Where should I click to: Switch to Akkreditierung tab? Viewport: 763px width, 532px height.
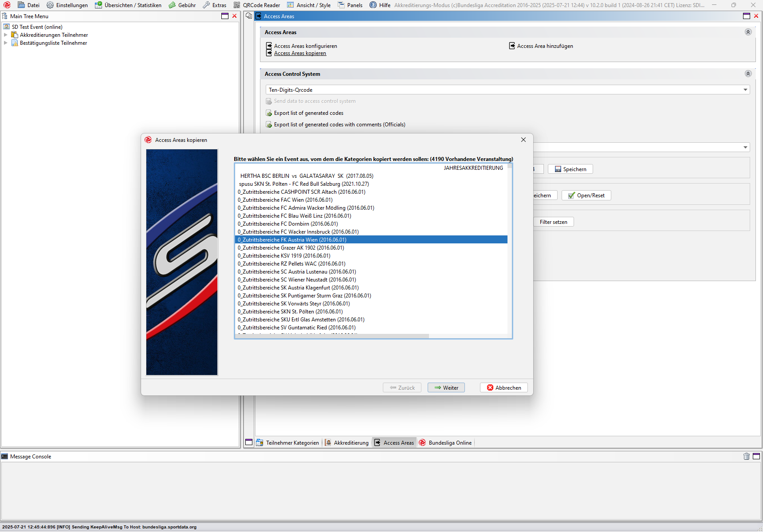346,443
